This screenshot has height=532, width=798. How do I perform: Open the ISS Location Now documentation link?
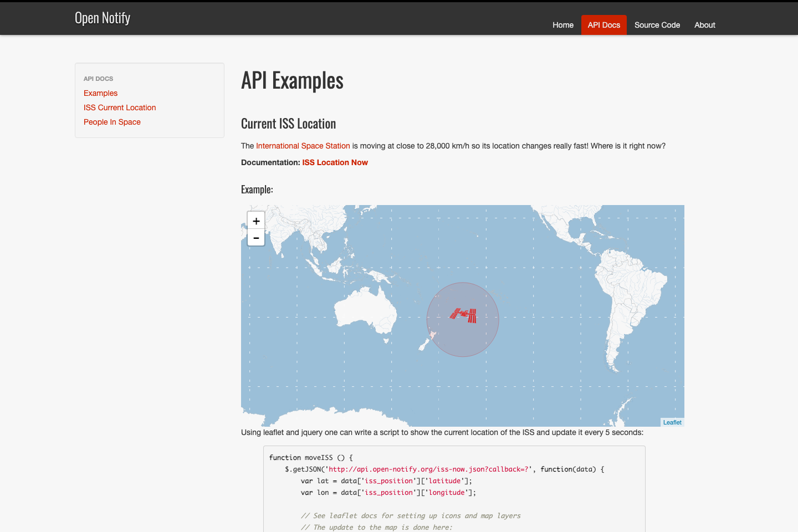pos(335,162)
